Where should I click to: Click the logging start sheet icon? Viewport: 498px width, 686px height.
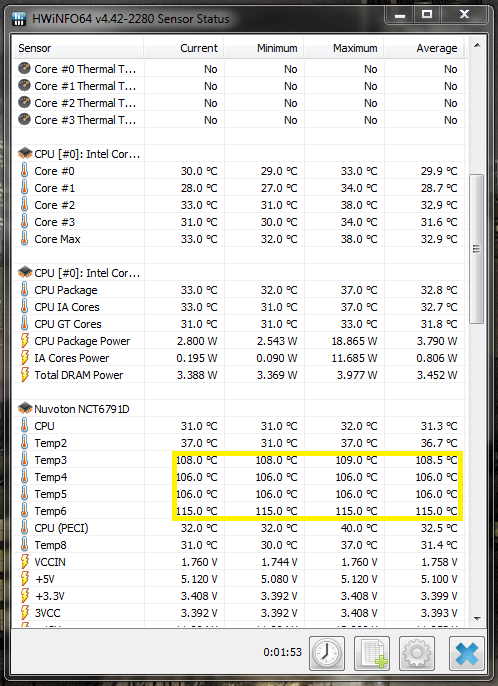pyautogui.click(x=372, y=653)
